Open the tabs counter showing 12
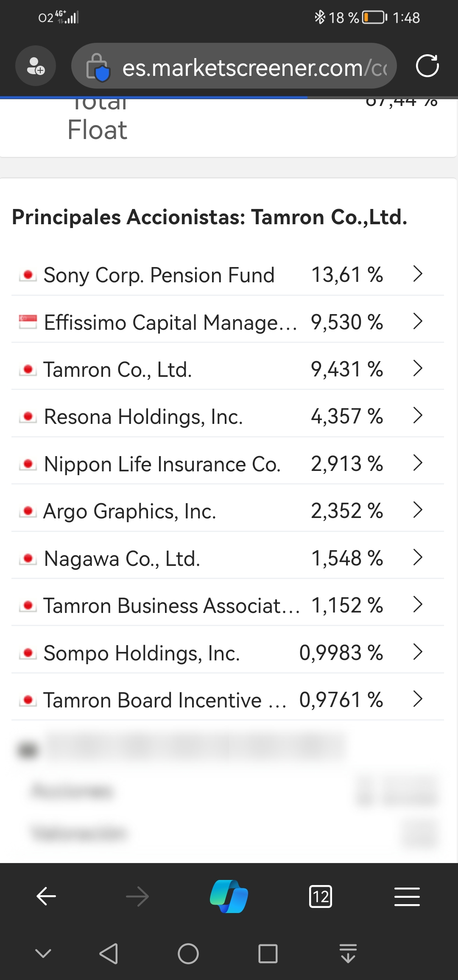 tap(321, 896)
